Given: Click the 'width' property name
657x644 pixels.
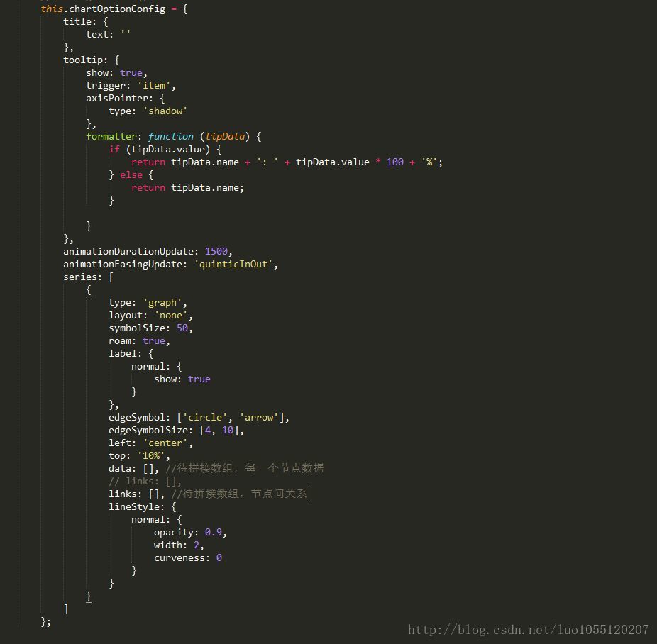Looking at the screenshot, I should pos(167,545).
